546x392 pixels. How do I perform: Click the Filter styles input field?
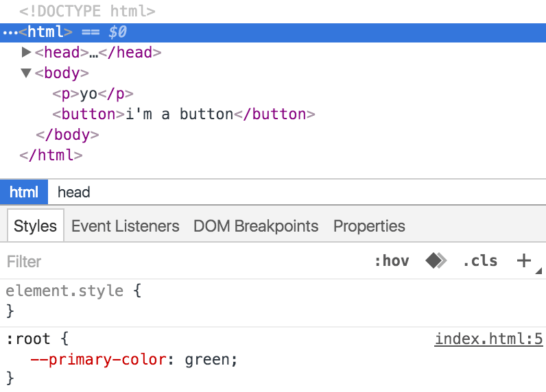click(171, 261)
